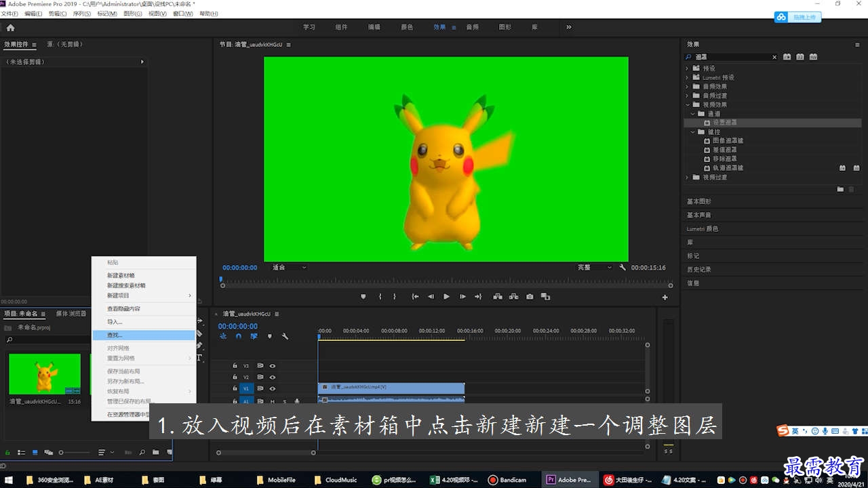Clear the effects search field

tap(774, 57)
